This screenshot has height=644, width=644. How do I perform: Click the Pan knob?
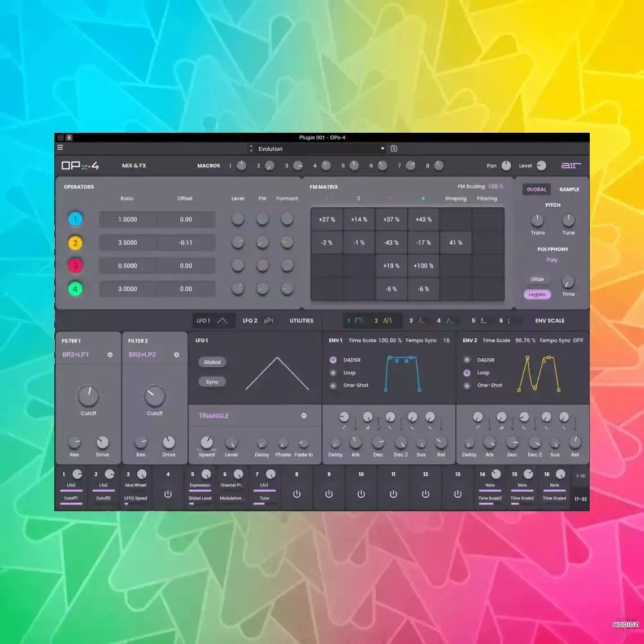(x=506, y=165)
